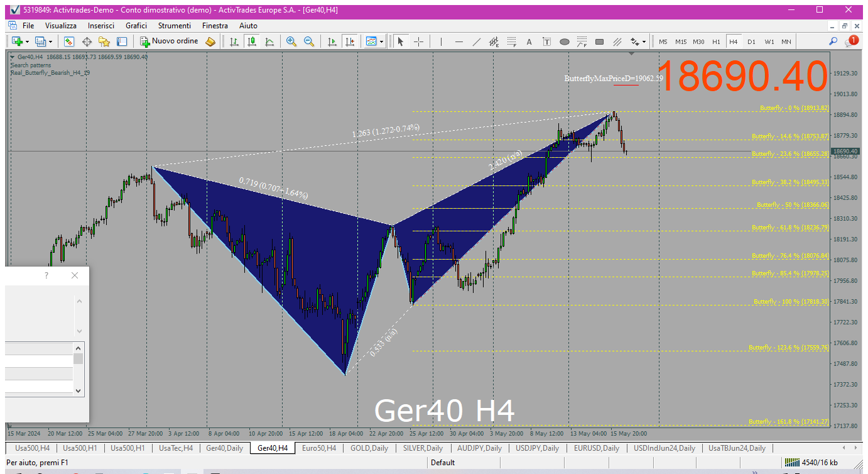The width and height of the screenshot is (868, 474).
Task: Select the Horizontal Line tool
Action: click(x=459, y=41)
